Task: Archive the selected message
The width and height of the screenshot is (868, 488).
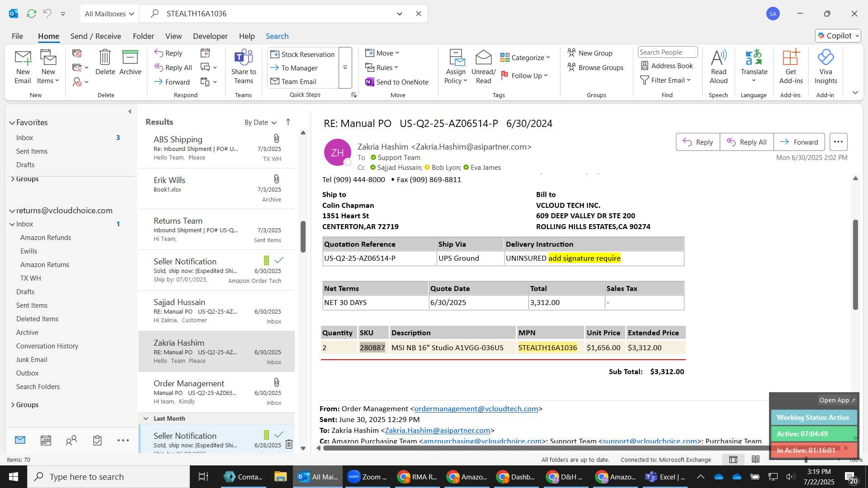Action: coord(130,62)
